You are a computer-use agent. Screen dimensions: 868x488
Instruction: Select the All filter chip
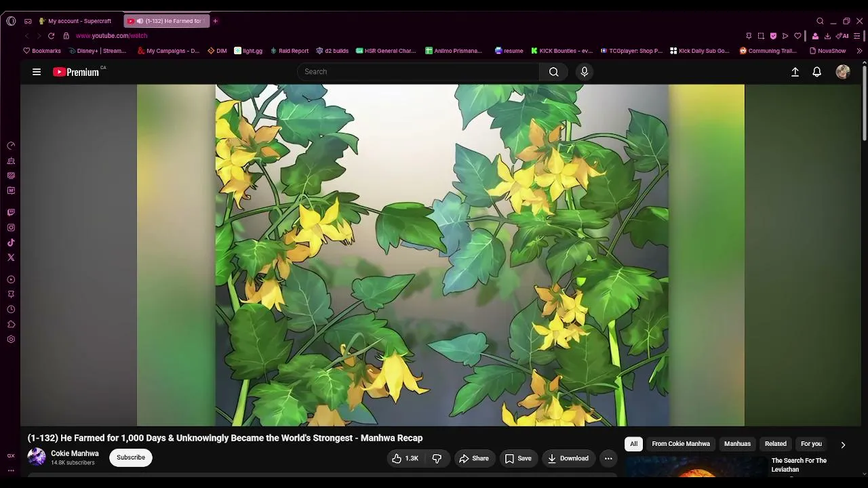point(633,444)
